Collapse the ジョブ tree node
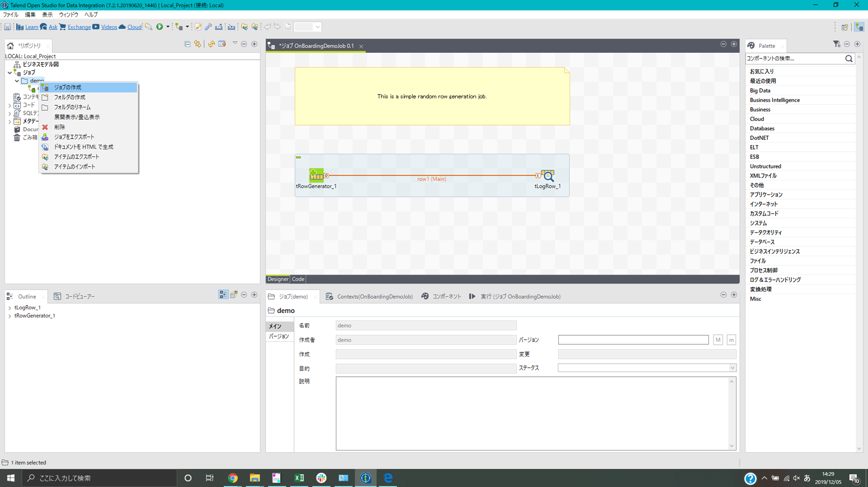Viewport: 868px width, 487px height. 9,72
